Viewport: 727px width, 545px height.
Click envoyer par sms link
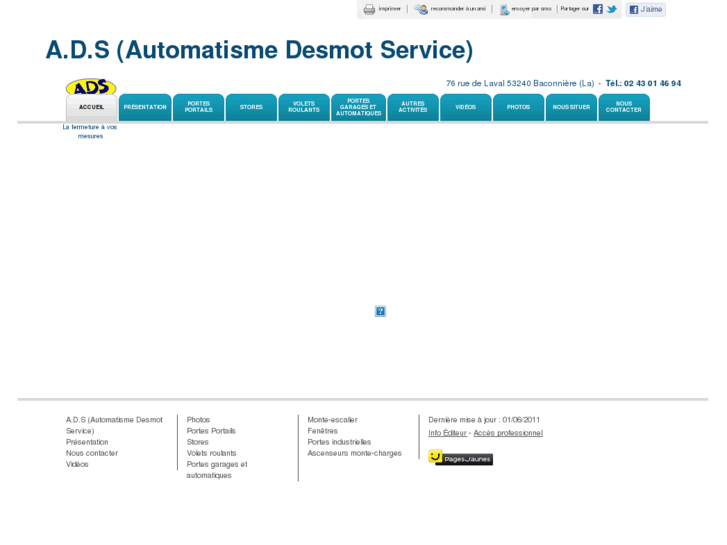pyautogui.click(x=531, y=9)
